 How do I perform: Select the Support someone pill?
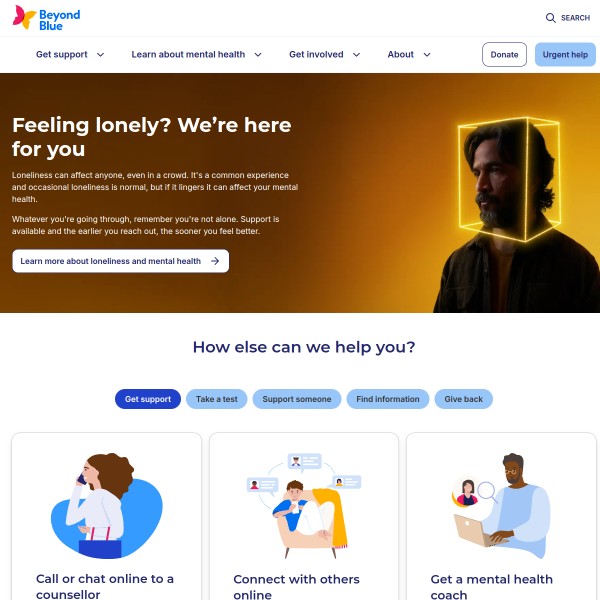tap(297, 399)
